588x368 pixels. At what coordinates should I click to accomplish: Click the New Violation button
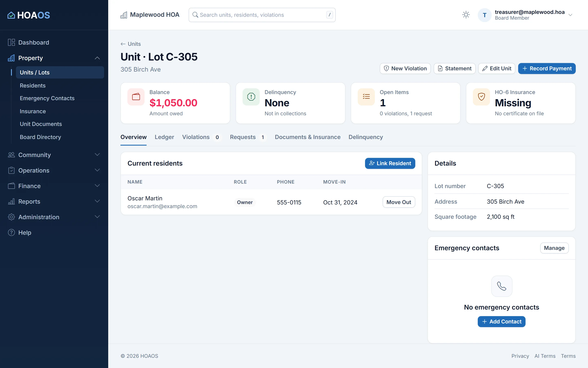click(405, 68)
